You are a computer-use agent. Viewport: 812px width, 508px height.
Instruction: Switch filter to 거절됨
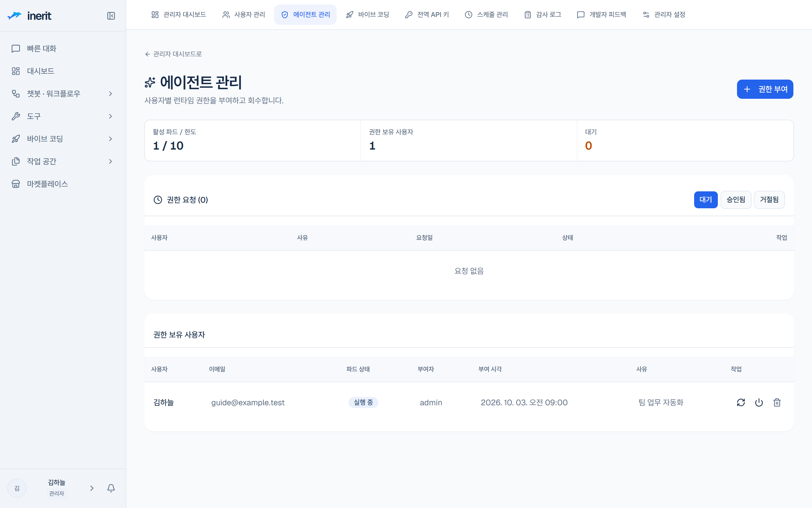point(769,200)
